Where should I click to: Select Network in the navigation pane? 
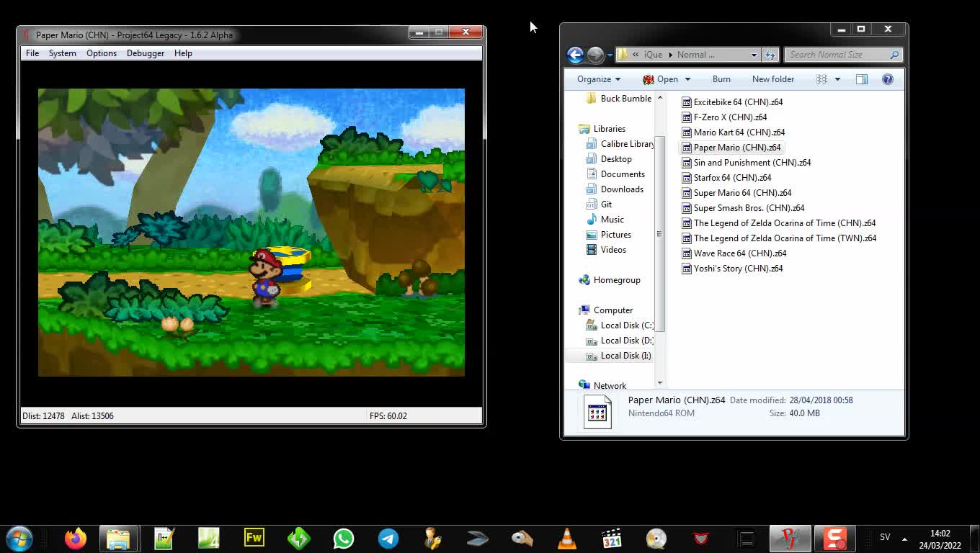click(602, 386)
